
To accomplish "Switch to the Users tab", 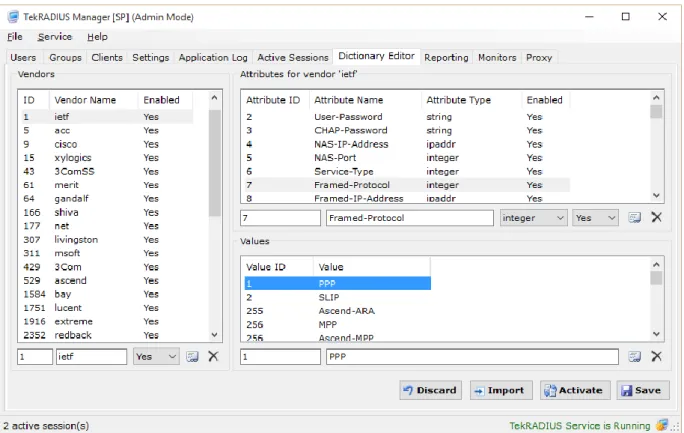I will [x=23, y=58].
